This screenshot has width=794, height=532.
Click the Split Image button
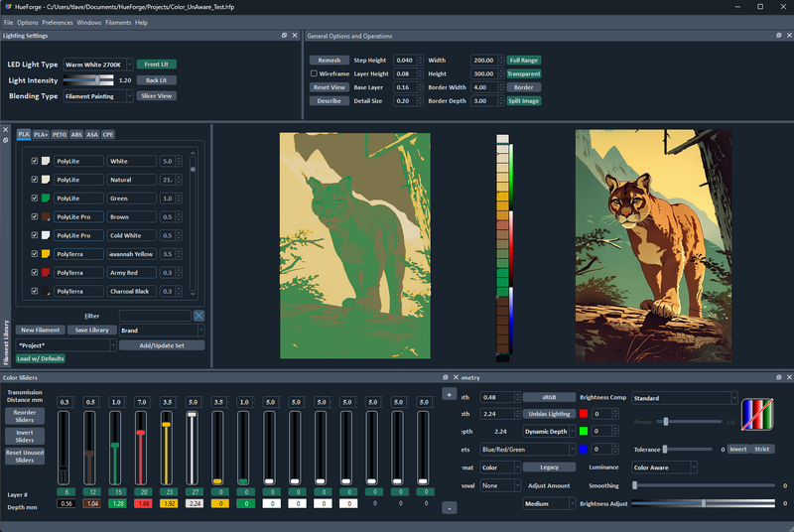[524, 100]
